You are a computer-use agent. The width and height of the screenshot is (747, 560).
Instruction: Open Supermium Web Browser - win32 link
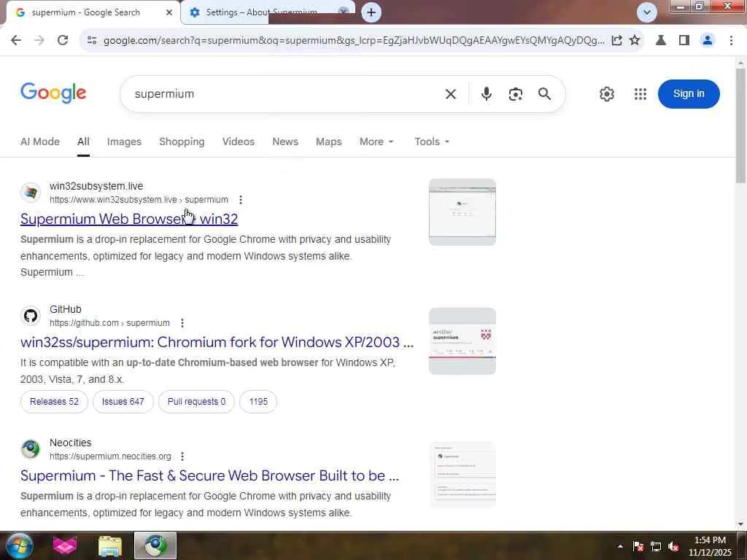tap(129, 219)
